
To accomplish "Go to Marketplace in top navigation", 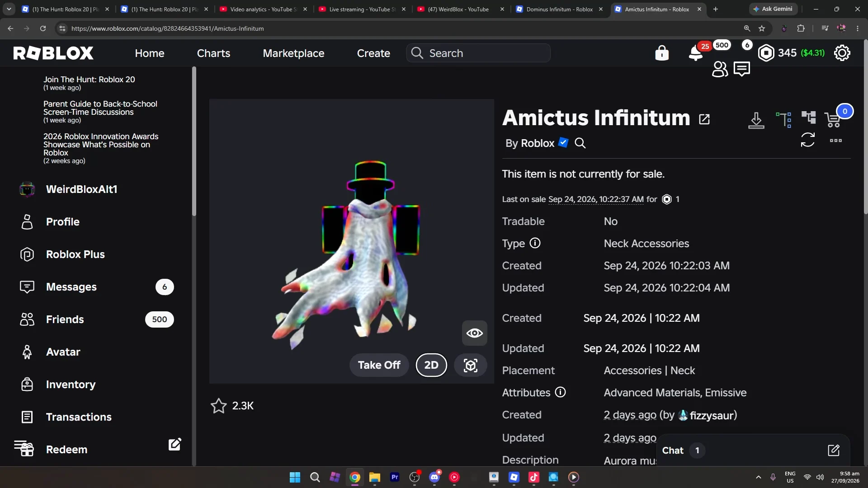I will (293, 53).
